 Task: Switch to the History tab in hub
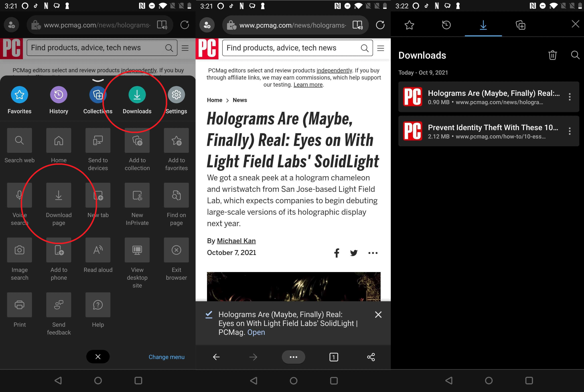(446, 25)
